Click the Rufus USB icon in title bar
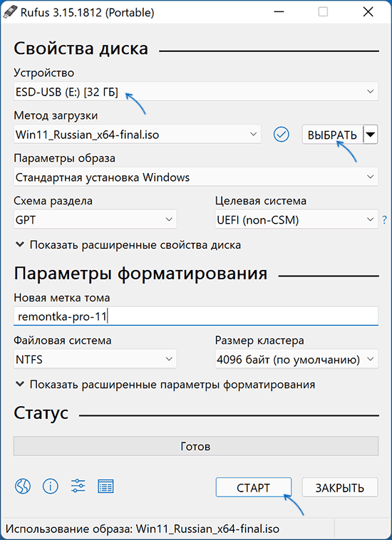Viewport: 392px width, 540px height. tap(9, 12)
